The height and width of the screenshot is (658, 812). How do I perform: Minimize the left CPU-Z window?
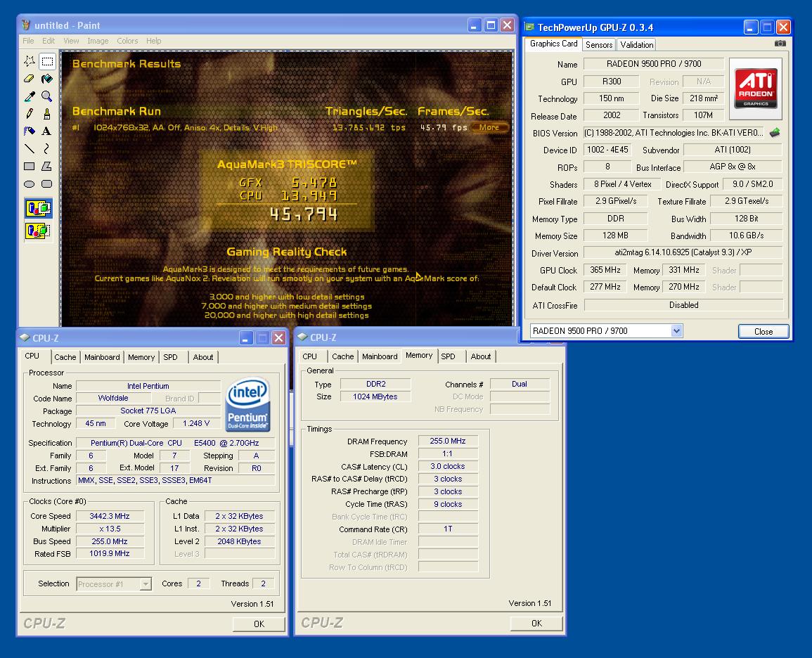pos(246,338)
